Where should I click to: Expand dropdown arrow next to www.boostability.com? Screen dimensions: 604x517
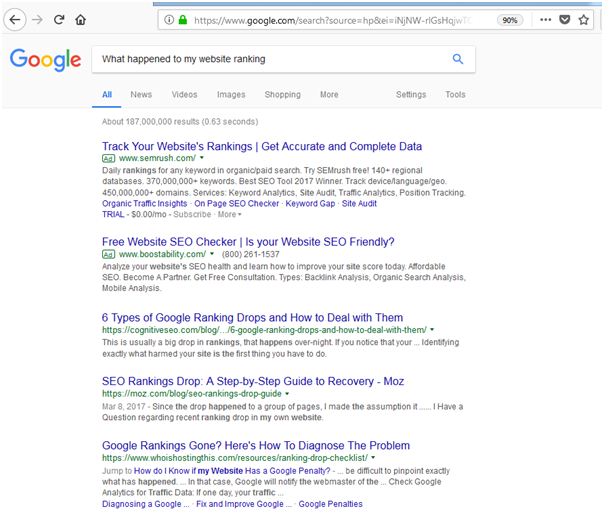[x=212, y=253]
